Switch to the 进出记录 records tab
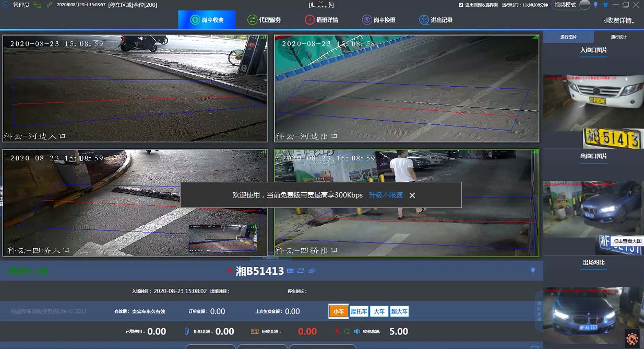 (436, 20)
